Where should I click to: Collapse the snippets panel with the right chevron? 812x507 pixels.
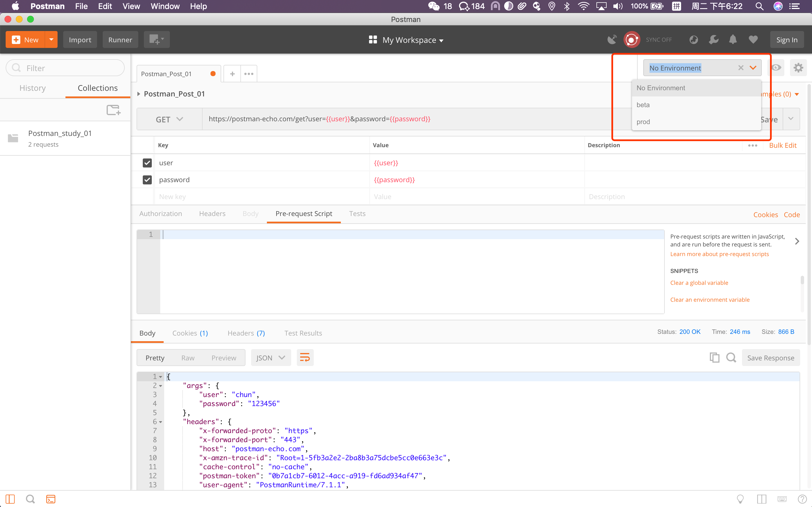[x=797, y=241]
